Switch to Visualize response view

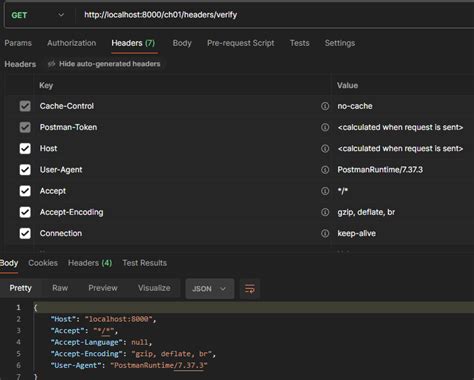(154, 288)
